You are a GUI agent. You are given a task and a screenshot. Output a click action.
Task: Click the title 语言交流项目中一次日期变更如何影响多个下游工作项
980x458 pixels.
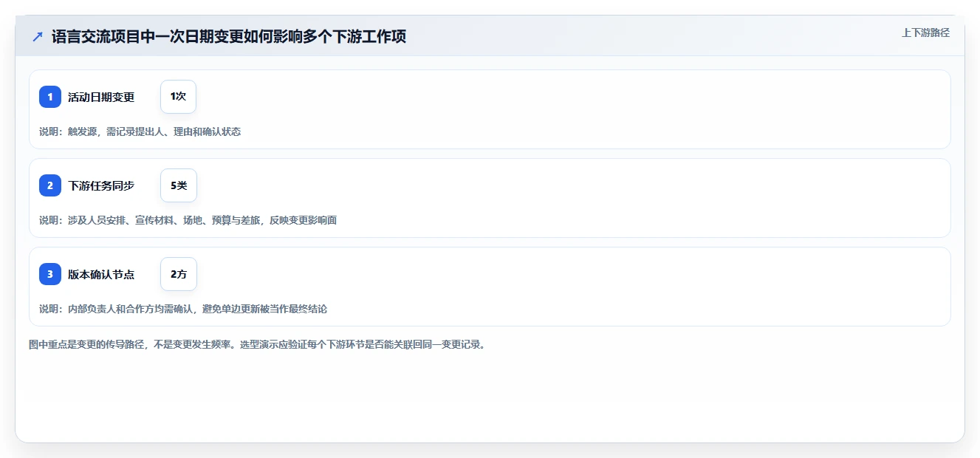[x=229, y=36]
